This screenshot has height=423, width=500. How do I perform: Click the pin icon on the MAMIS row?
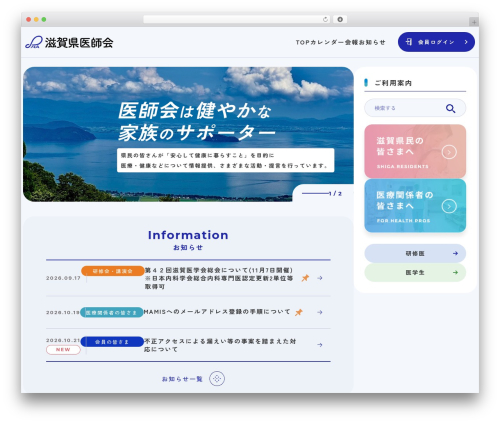(299, 312)
